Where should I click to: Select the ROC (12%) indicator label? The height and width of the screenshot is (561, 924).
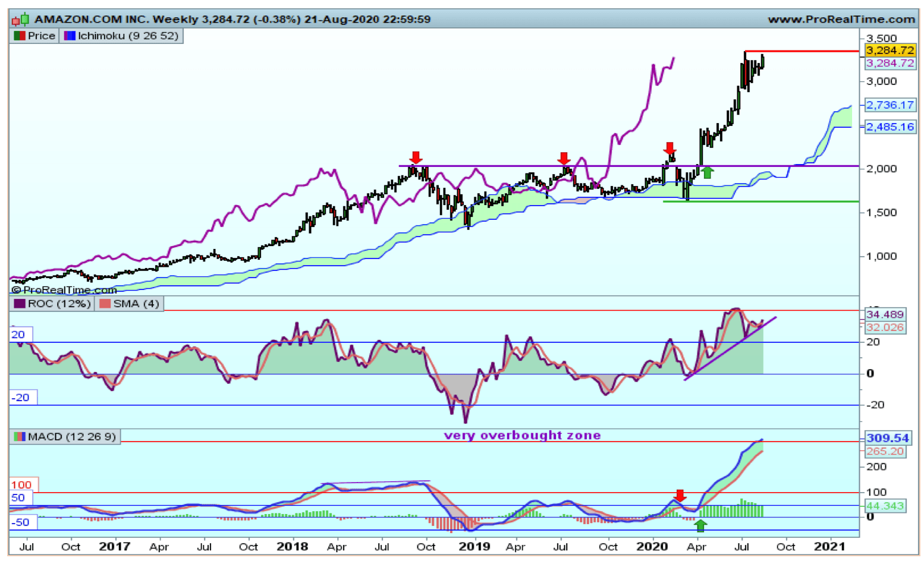(x=59, y=304)
